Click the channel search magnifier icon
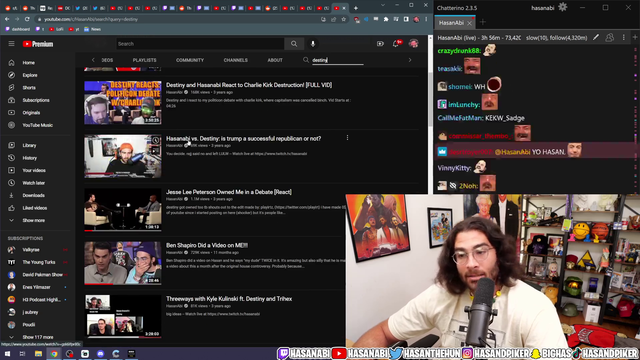Image resolution: width=640 pixels, height=360 pixels. 306,60
